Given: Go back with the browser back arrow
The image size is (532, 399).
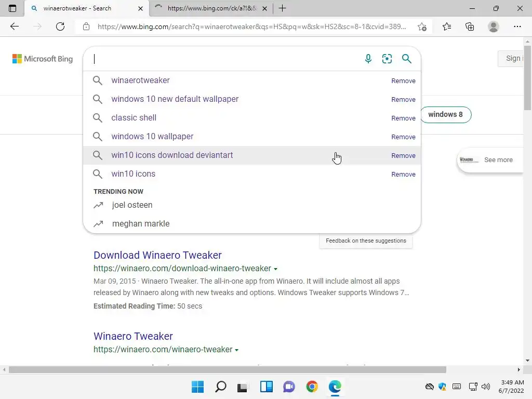Looking at the screenshot, I should pos(14,26).
